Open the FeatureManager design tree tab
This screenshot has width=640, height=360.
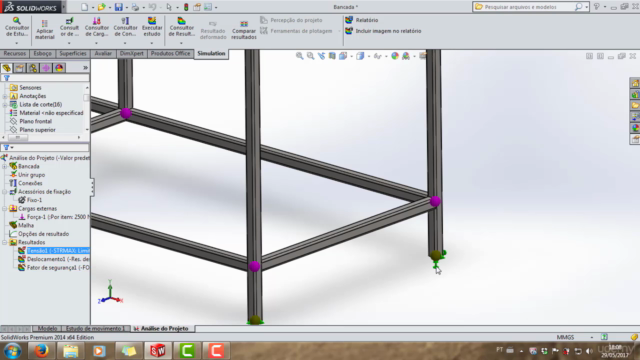[7, 68]
